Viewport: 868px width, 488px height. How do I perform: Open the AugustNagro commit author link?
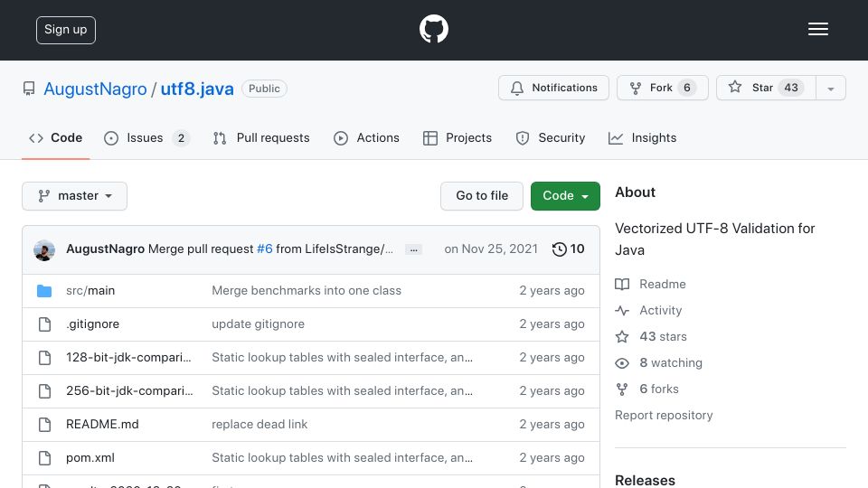point(105,249)
